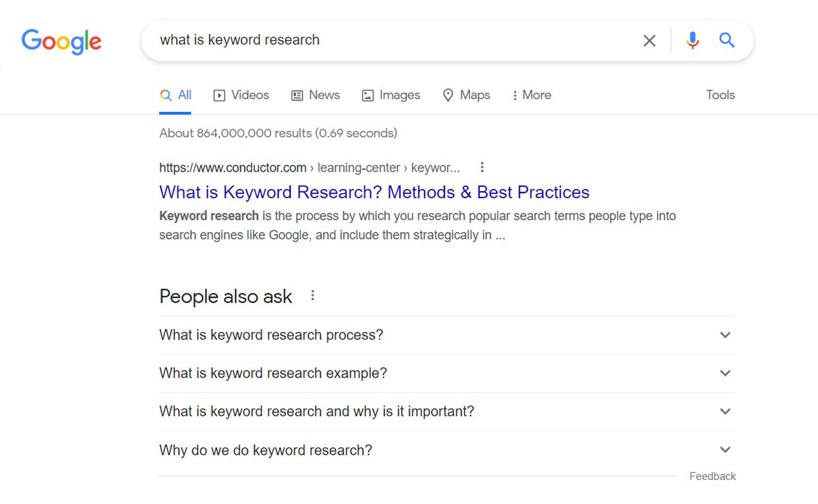Click the 'About 864,000,000 results' text
The image size is (818, 504).
pos(278,133)
